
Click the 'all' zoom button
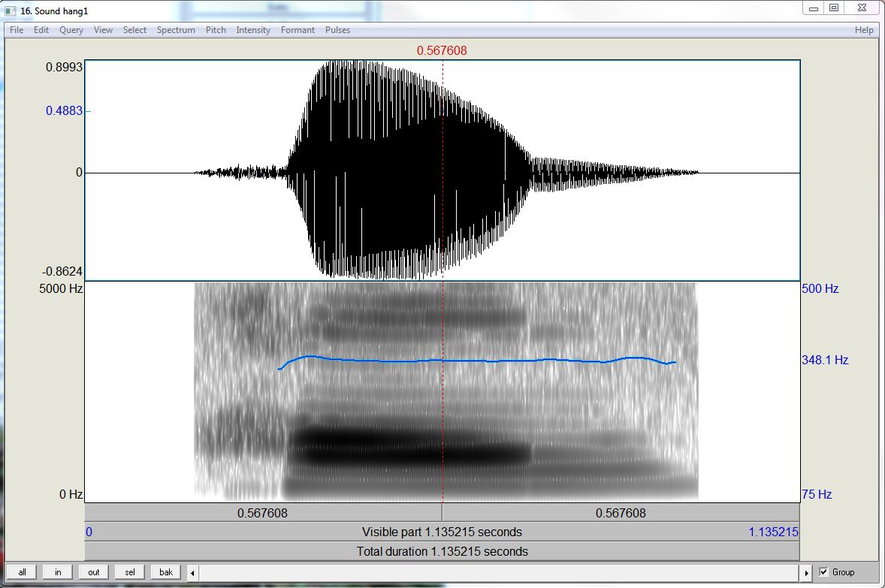(22, 572)
